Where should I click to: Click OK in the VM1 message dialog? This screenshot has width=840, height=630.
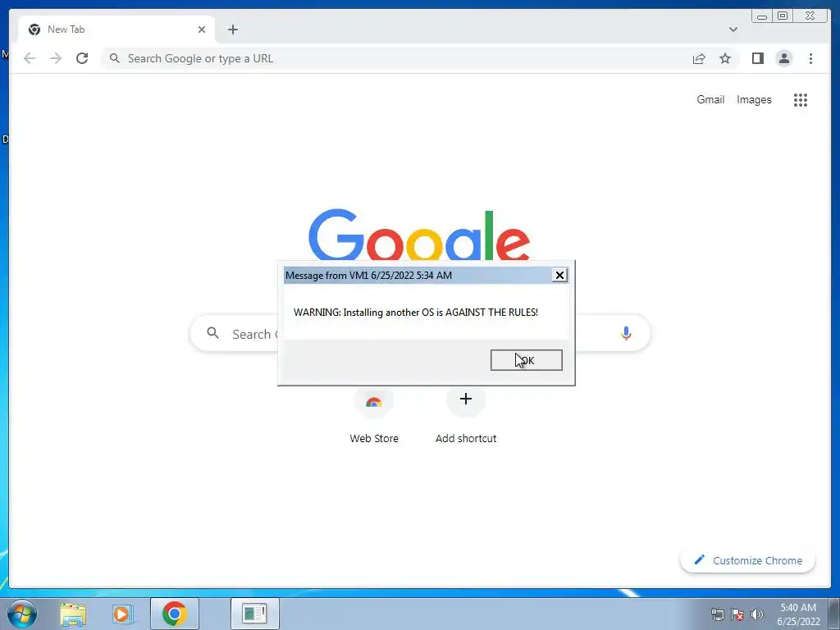click(526, 360)
